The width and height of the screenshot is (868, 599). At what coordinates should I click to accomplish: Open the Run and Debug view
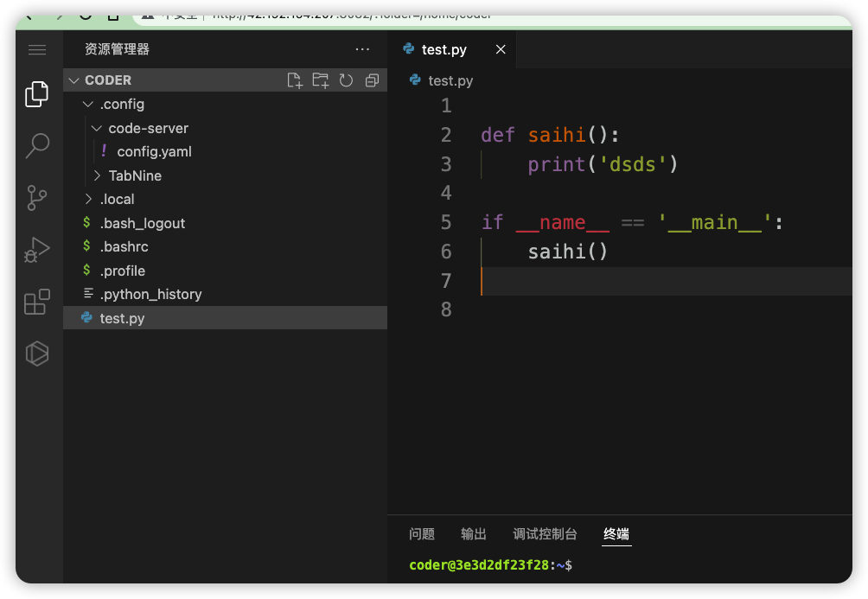coord(37,250)
